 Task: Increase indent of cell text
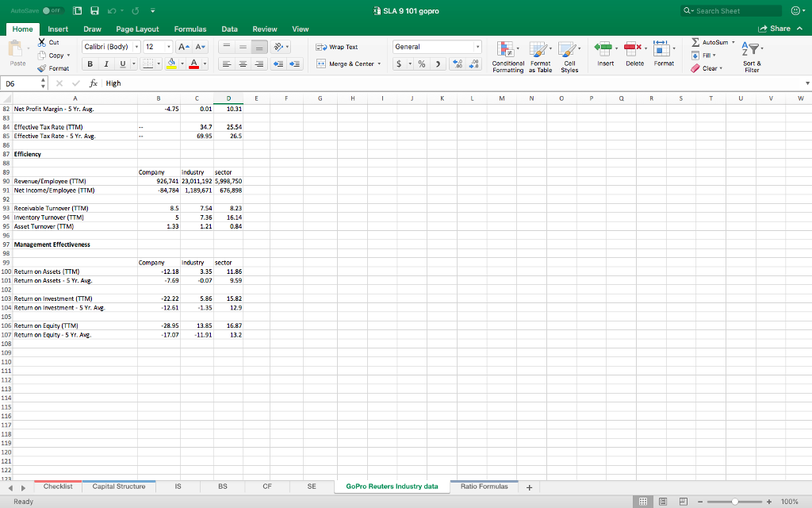[x=295, y=63]
